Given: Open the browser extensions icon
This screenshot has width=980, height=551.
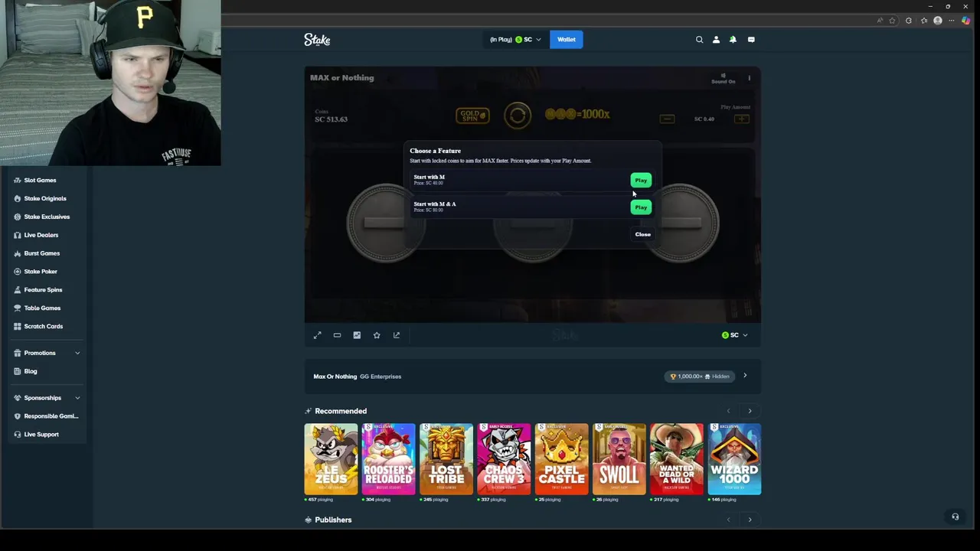Looking at the screenshot, I should 909,21.
